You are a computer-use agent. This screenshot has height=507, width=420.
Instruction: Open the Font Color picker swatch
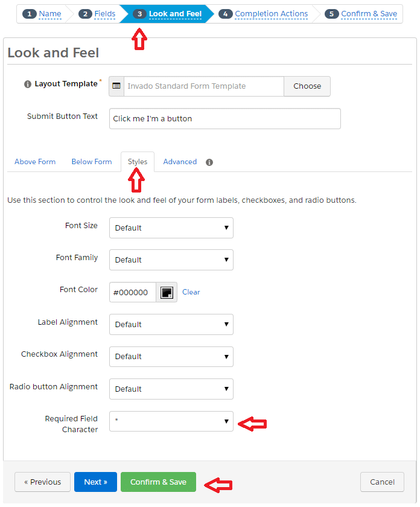(167, 292)
